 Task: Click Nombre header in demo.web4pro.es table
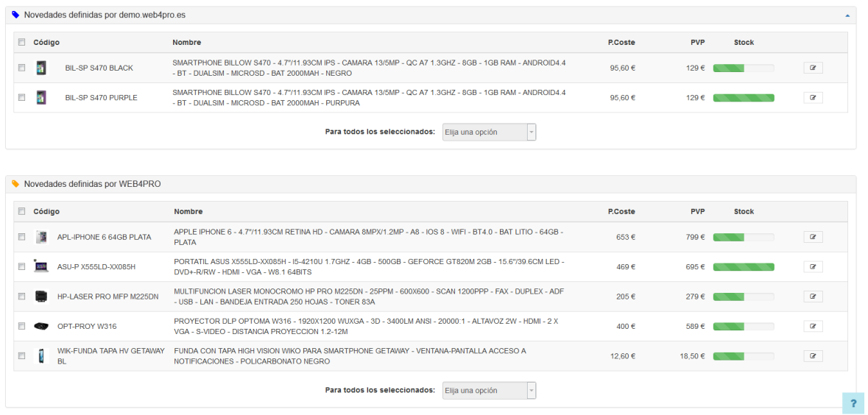pyautogui.click(x=186, y=42)
